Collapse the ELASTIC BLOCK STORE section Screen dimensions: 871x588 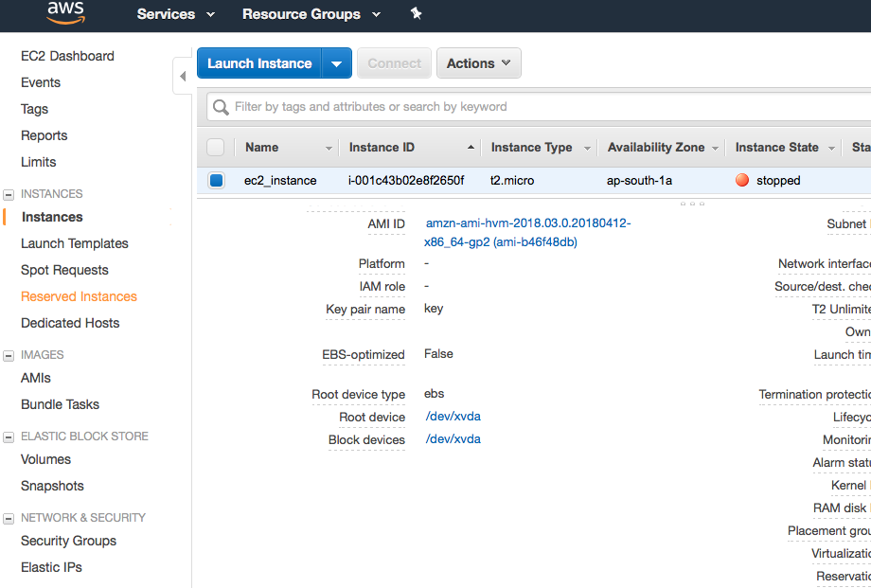pyautogui.click(x=9, y=437)
